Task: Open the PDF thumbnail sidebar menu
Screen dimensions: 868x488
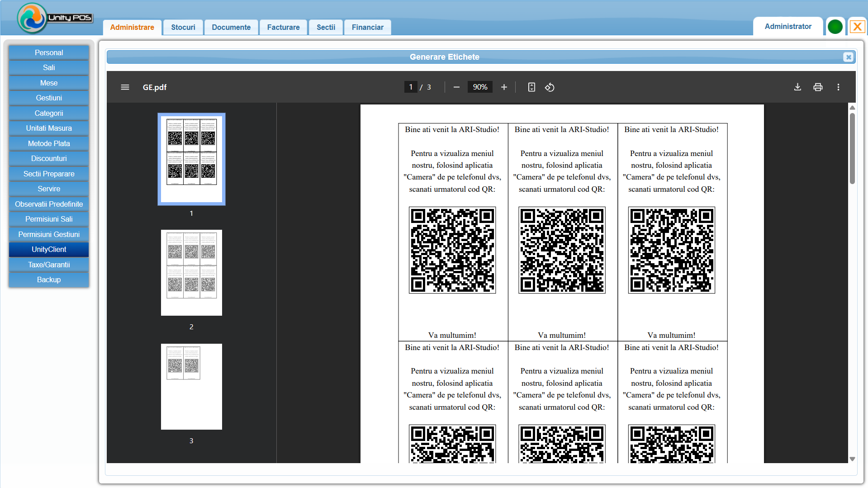Action: click(x=125, y=87)
